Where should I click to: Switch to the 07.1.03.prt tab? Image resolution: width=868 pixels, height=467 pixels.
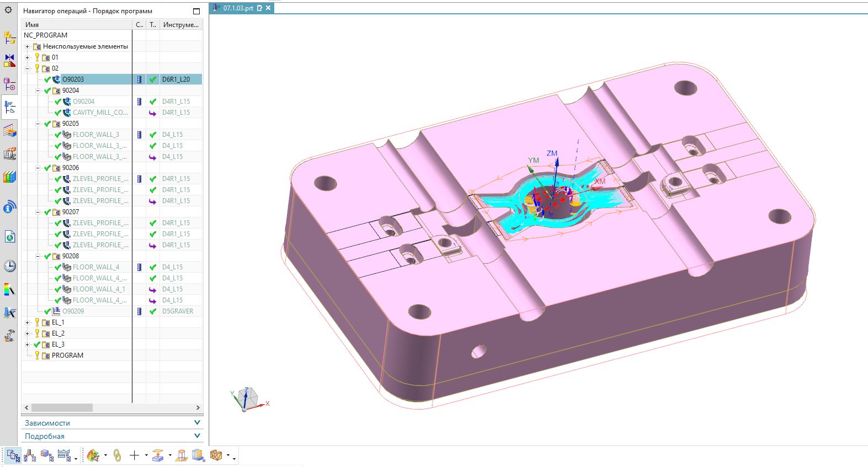coord(238,8)
